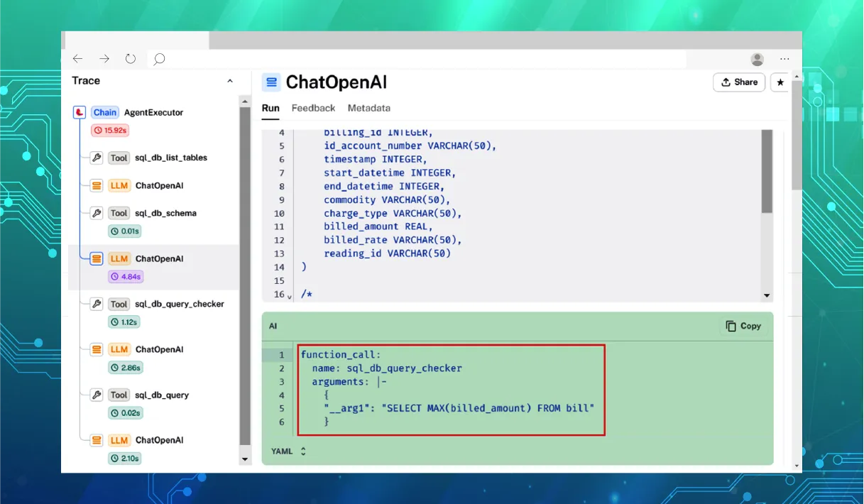This screenshot has height=504, width=864.
Task: Click the wrench icon beside sql_db_schema
Action: [x=97, y=213]
